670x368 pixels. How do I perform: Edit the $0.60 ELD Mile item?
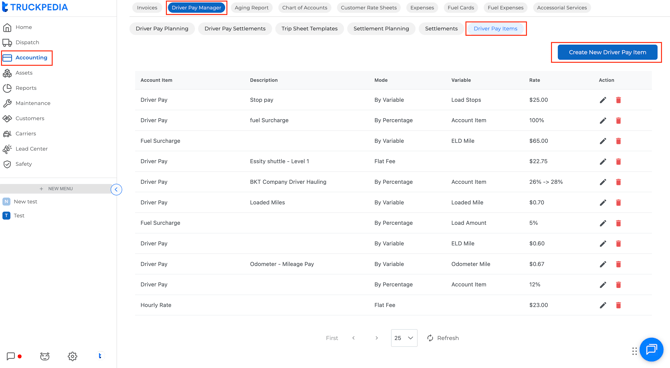tap(602, 244)
